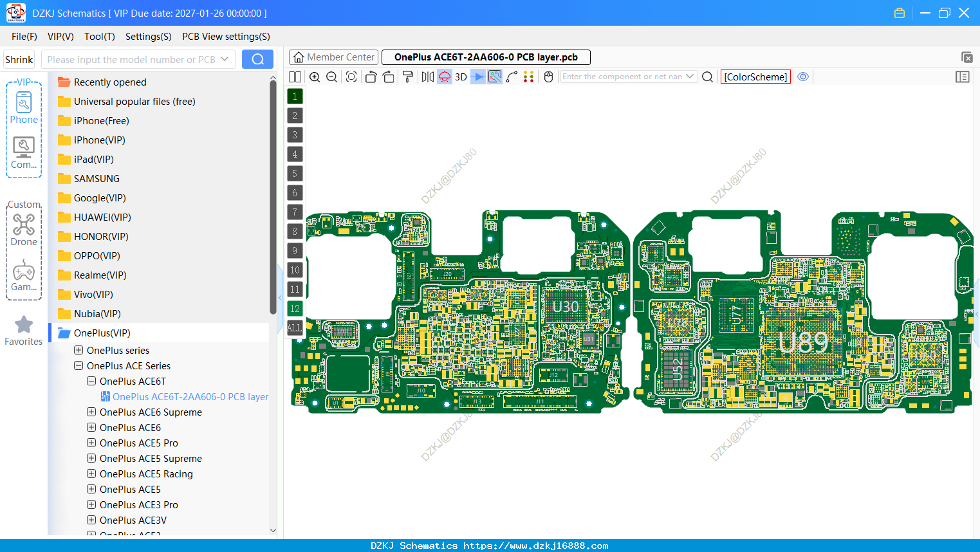The image size is (980, 552).
Task: Click the model number search field
Action: pyautogui.click(x=131, y=59)
